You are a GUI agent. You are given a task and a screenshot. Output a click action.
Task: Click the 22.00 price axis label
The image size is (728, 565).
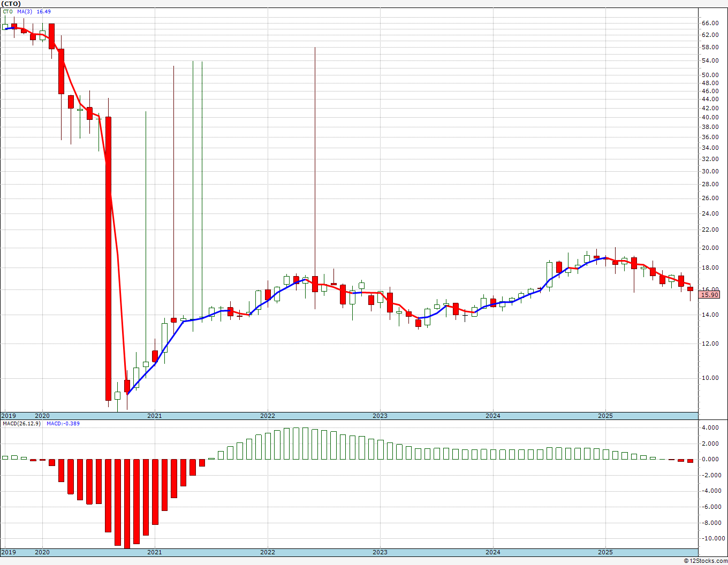click(710, 230)
